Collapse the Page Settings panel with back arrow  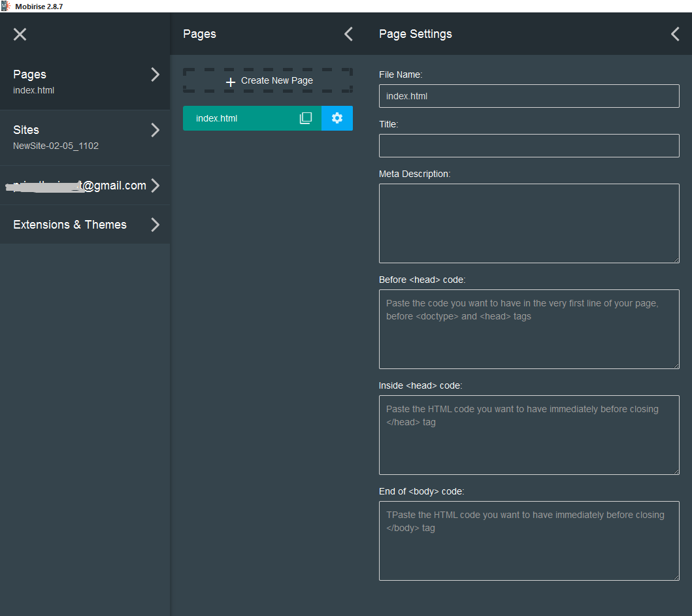pos(675,34)
